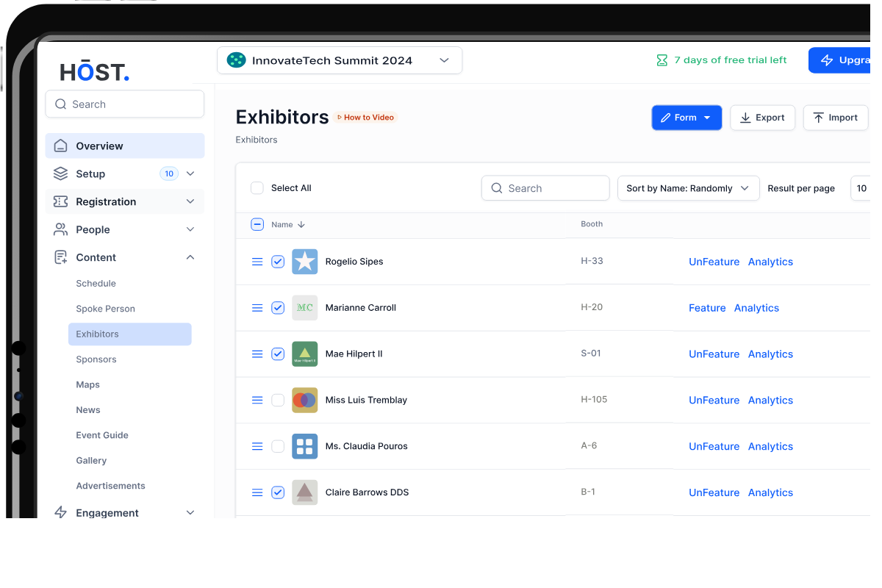The height and width of the screenshot is (588, 882).
Task: Open Rogelio Sipes star logo thumbnail
Action: (305, 262)
